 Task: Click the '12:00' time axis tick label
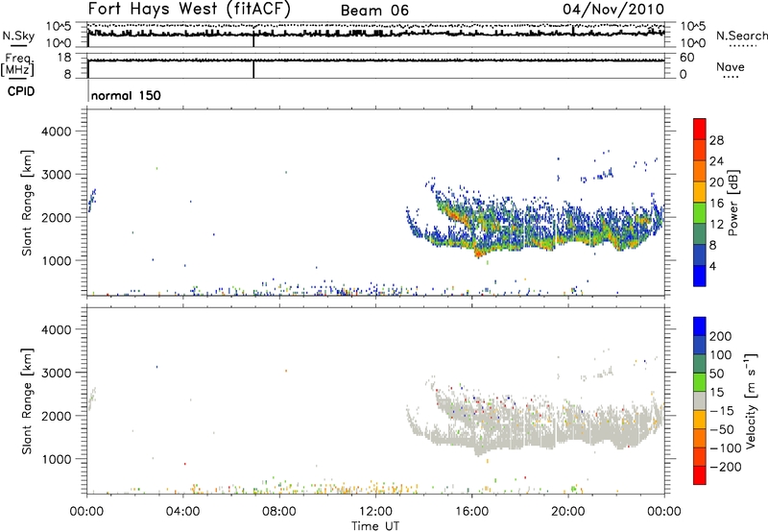[x=375, y=512]
